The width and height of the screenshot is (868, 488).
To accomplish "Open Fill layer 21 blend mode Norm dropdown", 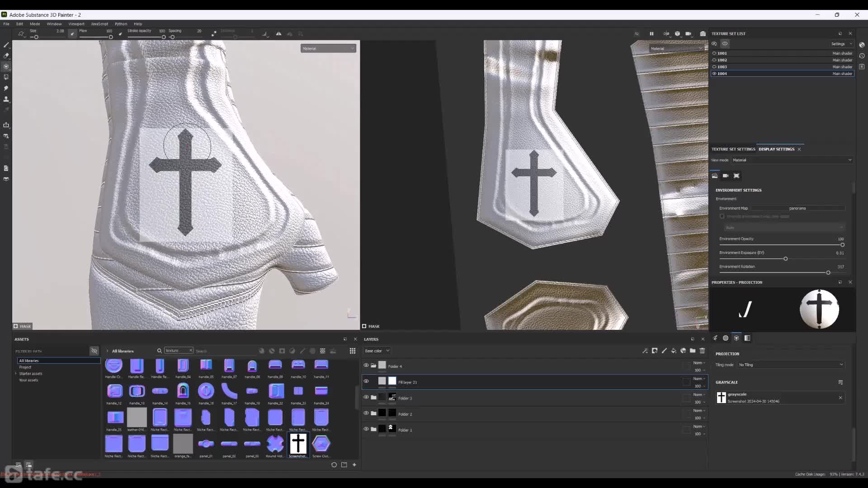I will click(x=699, y=379).
